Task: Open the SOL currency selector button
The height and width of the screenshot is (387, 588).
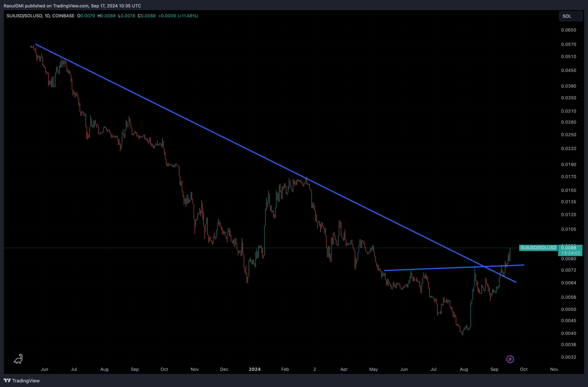Action: 570,16
